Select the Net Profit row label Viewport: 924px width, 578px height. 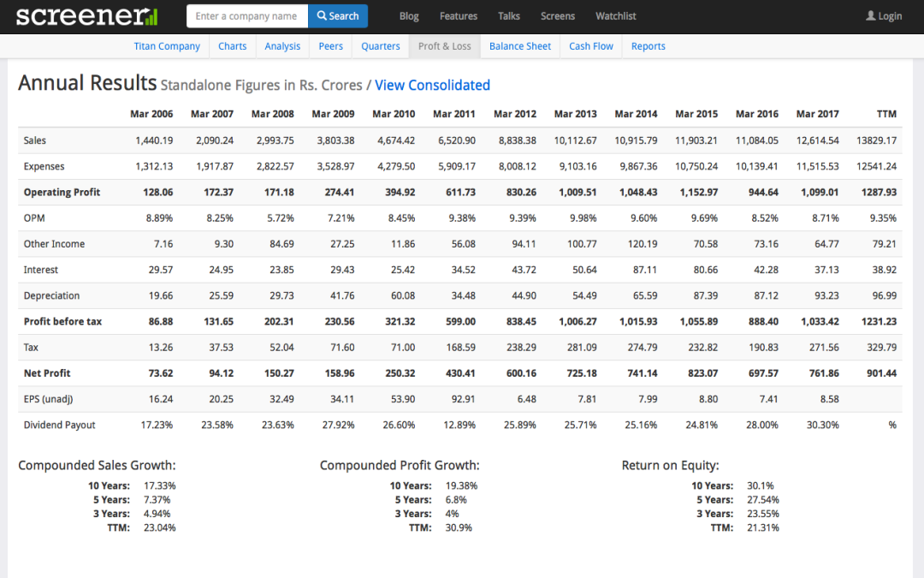pos(47,373)
